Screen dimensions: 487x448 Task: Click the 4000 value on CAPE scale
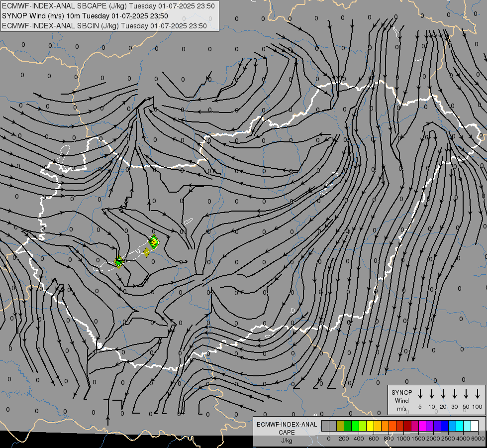463,439
